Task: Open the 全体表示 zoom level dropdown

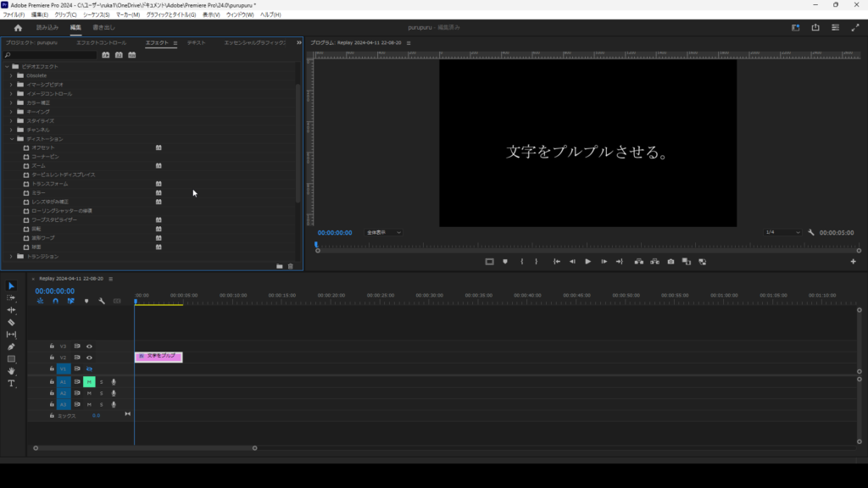Action: (384, 232)
